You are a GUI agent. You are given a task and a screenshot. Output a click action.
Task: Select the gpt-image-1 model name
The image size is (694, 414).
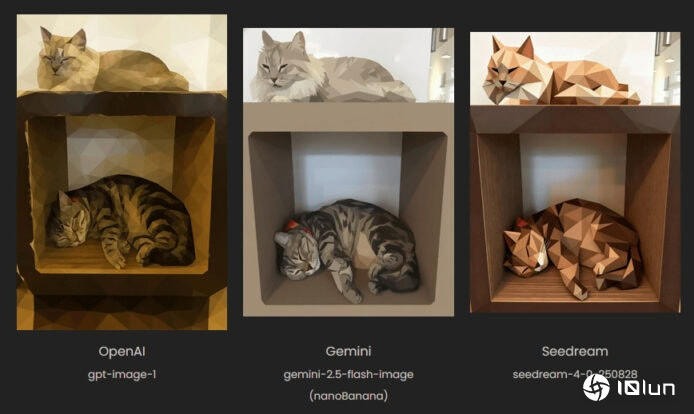(122, 375)
